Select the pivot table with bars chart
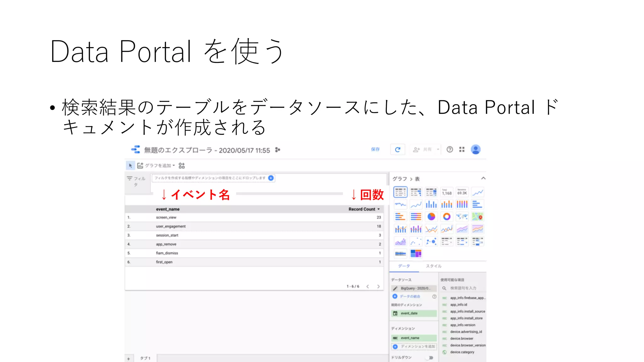 (x=462, y=241)
